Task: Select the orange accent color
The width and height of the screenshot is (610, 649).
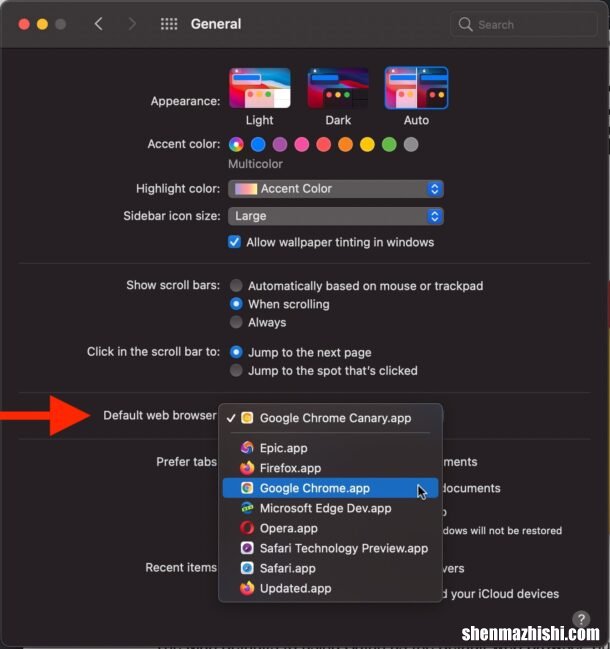Action: [x=346, y=144]
